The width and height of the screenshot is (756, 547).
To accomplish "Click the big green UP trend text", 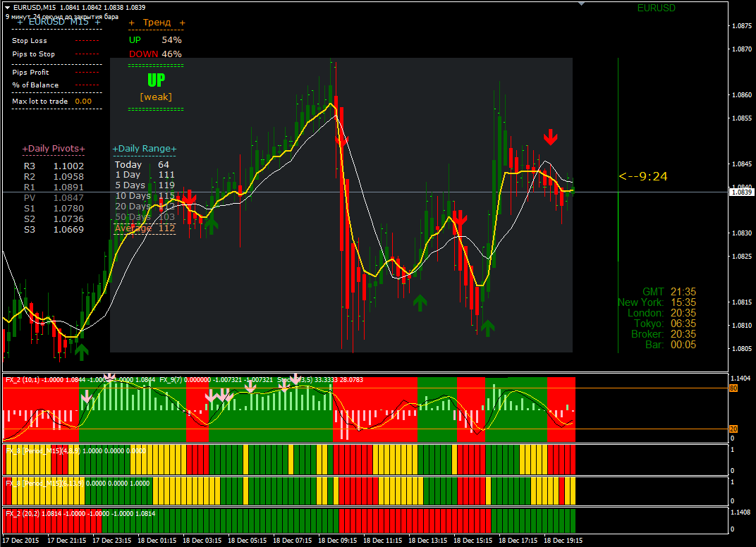I will coord(156,80).
